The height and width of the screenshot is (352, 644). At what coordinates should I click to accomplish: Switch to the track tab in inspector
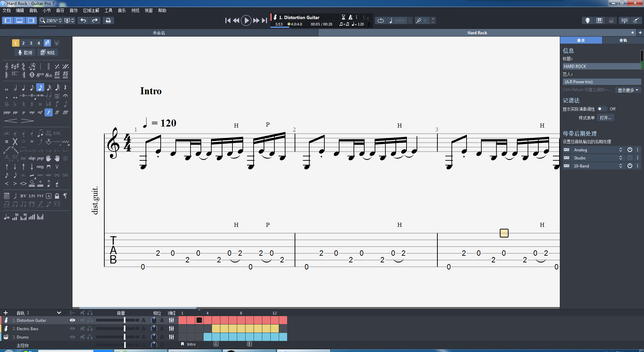coord(623,40)
